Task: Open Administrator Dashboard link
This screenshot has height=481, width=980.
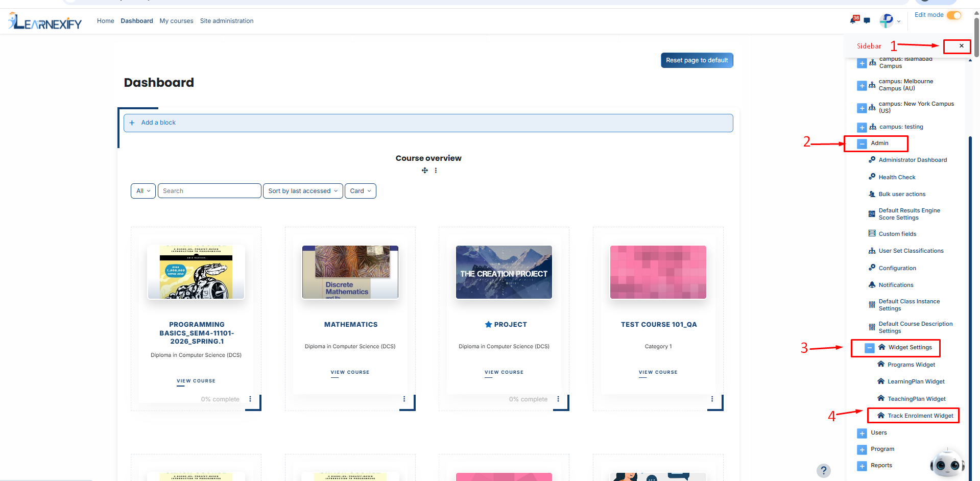Action: click(913, 160)
